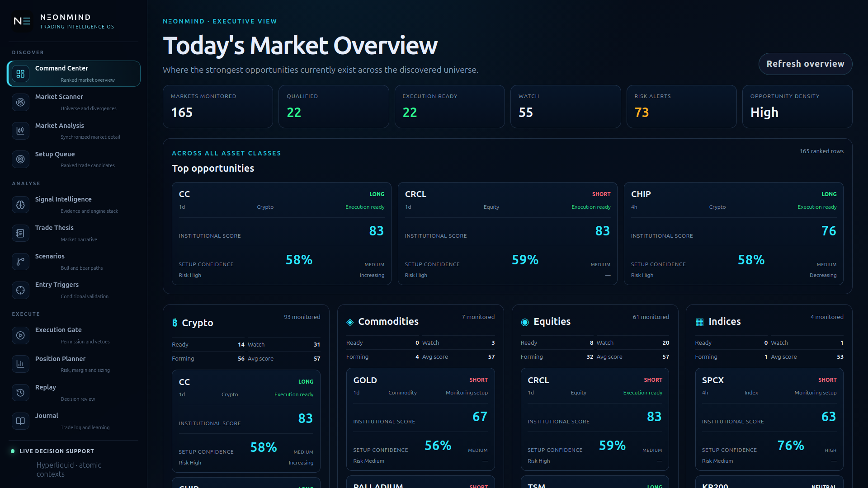The width and height of the screenshot is (868, 488).
Task: Open Trade Thesis document icon
Action: pos(20,233)
